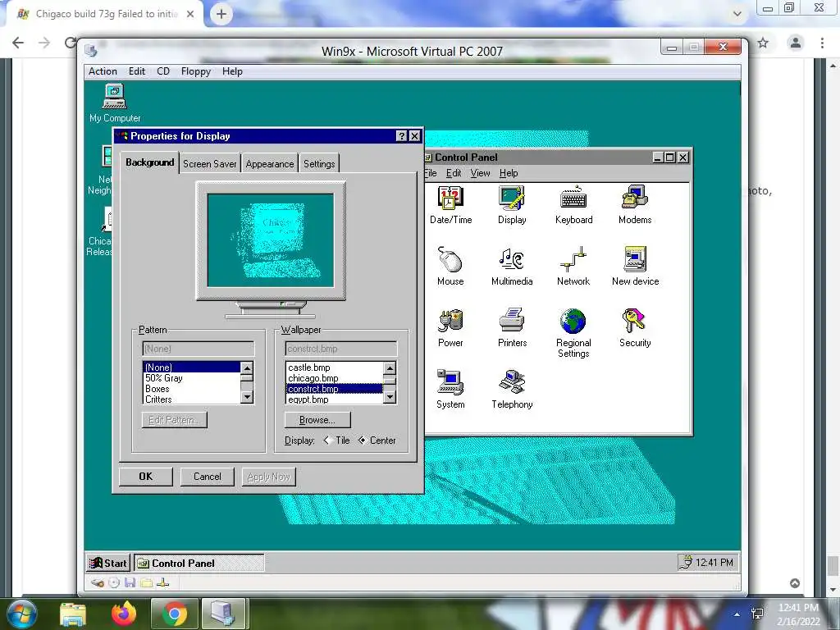Select Boxes in the Pattern list
The width and height of the screenshot is (840, 630).
tap(192, 389)
